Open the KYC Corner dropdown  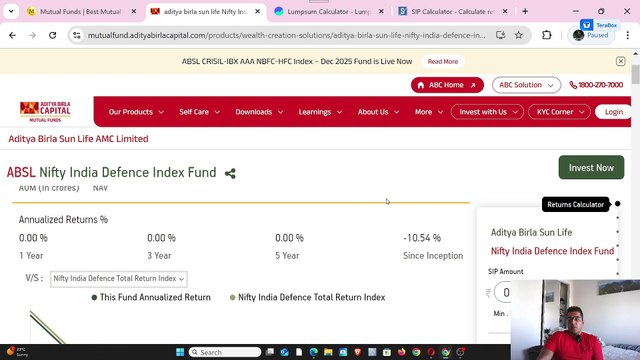[x=559, y=112]
